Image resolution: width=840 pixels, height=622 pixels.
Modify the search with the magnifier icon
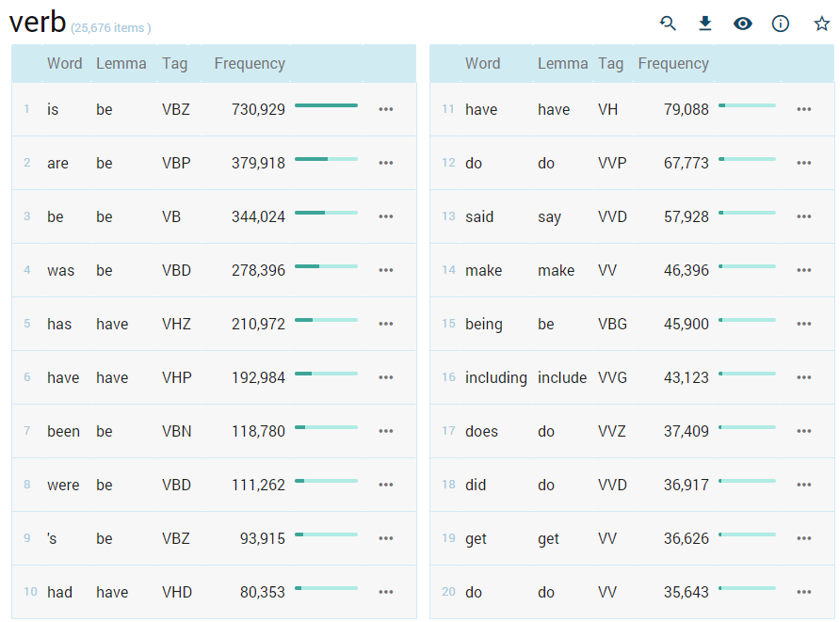click(x=668, y=23)
